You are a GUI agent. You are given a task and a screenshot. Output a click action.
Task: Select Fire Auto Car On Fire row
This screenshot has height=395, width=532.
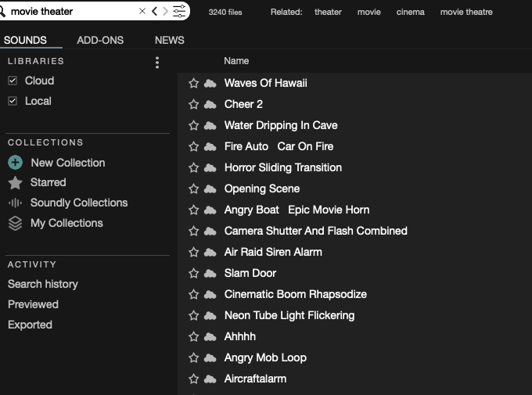(354, 146)
